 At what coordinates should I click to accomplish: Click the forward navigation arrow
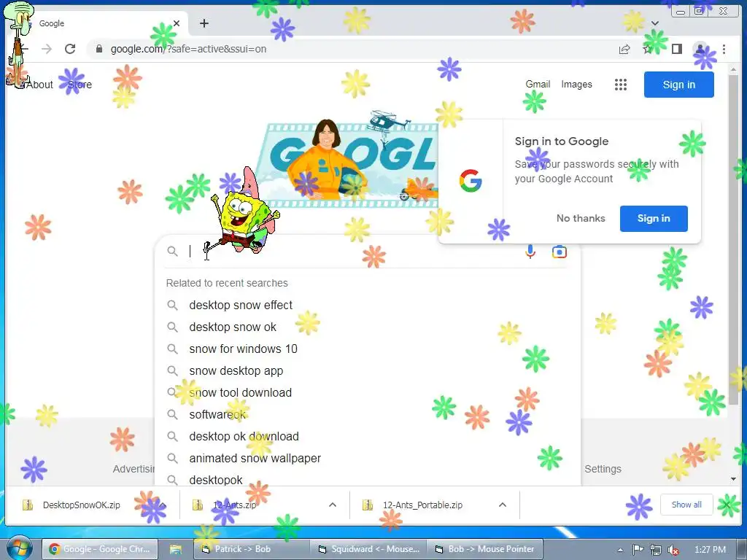pos(46,49)
